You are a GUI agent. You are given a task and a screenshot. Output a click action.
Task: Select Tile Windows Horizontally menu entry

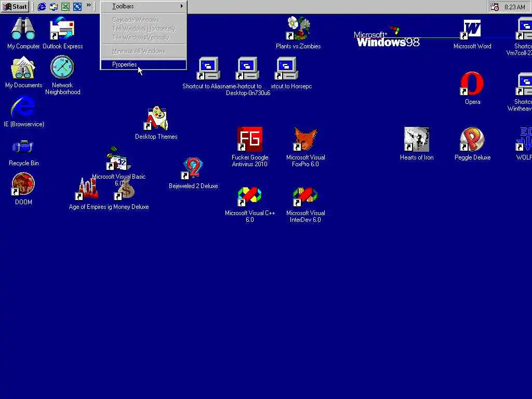pyautogui.click(x=143, y=29)
